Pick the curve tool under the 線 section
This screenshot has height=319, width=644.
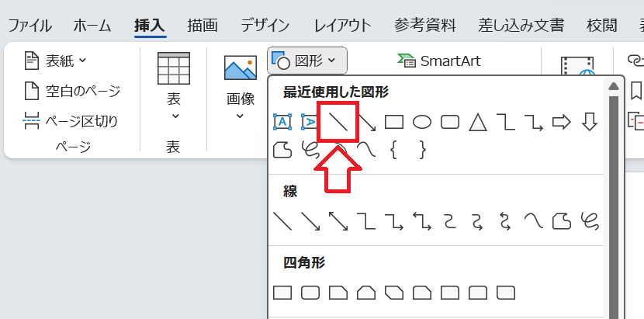[534, 221]
